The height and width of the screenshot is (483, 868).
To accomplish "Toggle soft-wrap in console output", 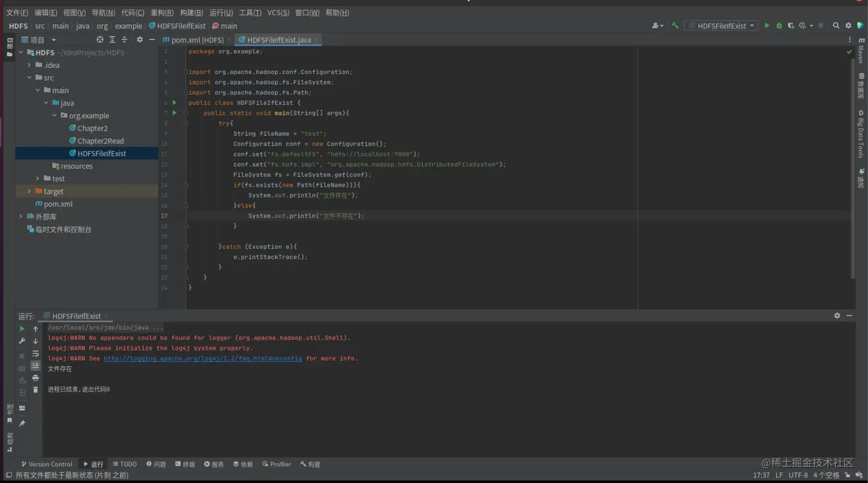I will click(x=36, y=354).
